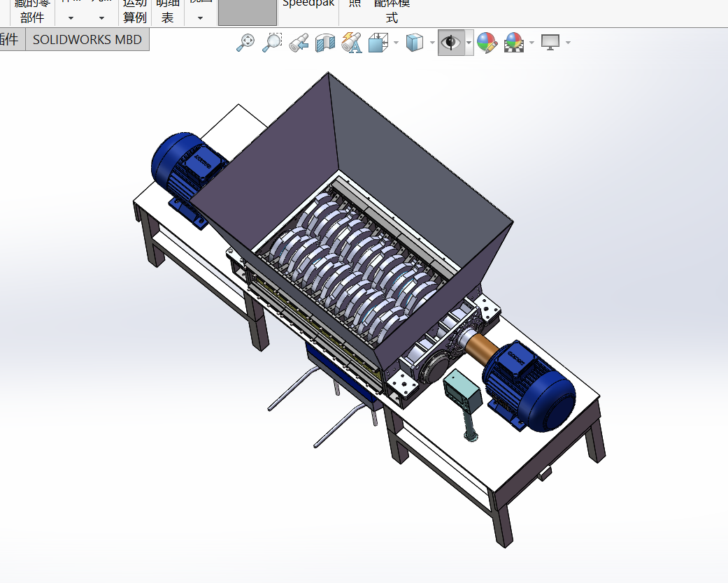This screenshot has width=728, height=583.
Task: Expand the Hide/Show Items dropdown arrow
Action: (x=469, y=43)
